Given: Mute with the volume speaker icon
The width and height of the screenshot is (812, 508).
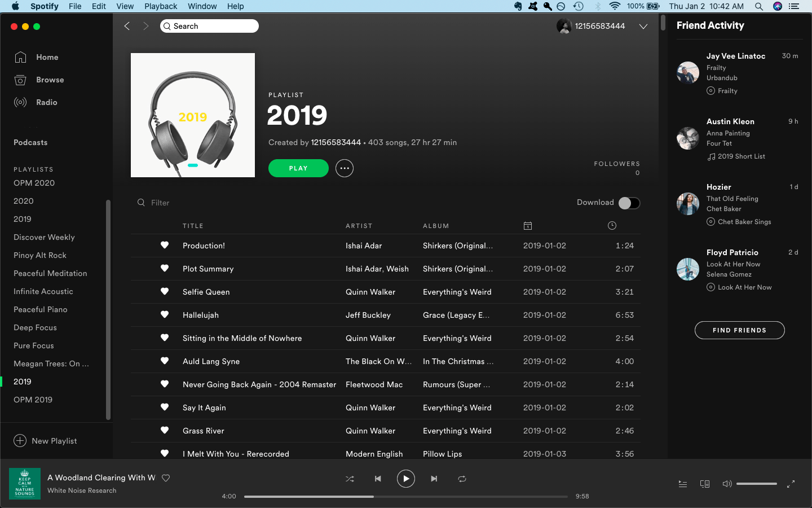Looking at the screenshot, I should coord(727,484).
